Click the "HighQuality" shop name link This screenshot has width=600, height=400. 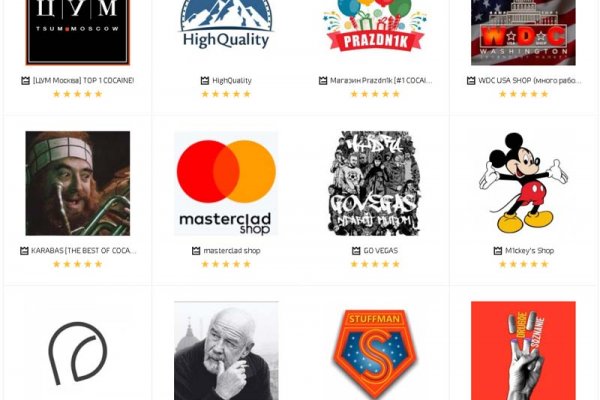tap(231, 80)
